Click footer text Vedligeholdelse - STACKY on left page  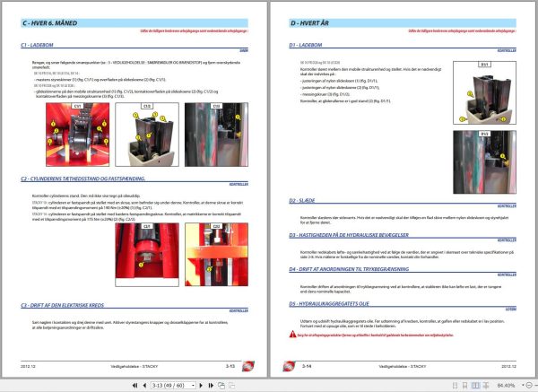click(x=134, y=366)
